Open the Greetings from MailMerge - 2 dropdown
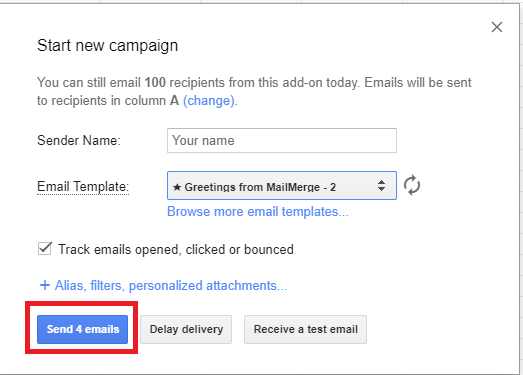 282,185
